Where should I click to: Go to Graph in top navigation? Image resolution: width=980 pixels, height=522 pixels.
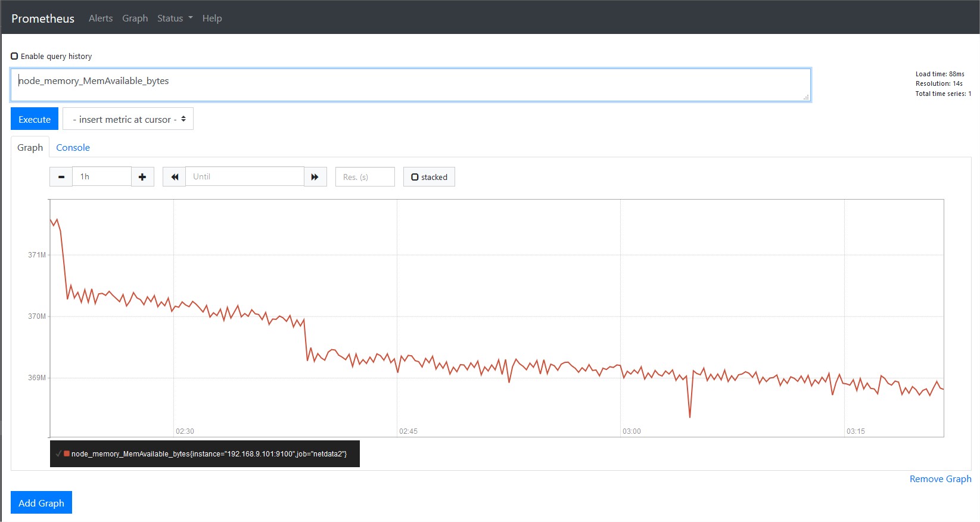click(x=135, y=18)
